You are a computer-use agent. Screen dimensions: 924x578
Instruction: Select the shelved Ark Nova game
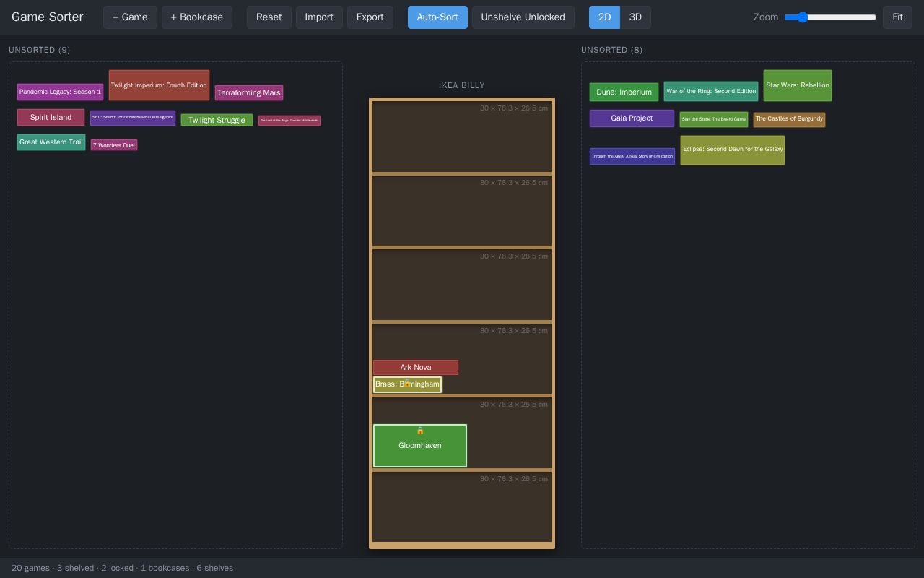[416, 367]
